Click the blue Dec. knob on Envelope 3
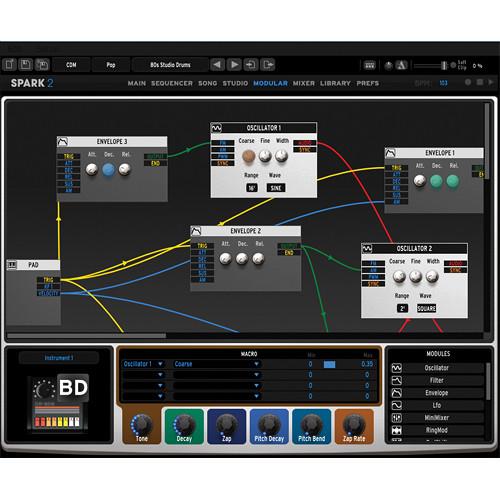 108,170
